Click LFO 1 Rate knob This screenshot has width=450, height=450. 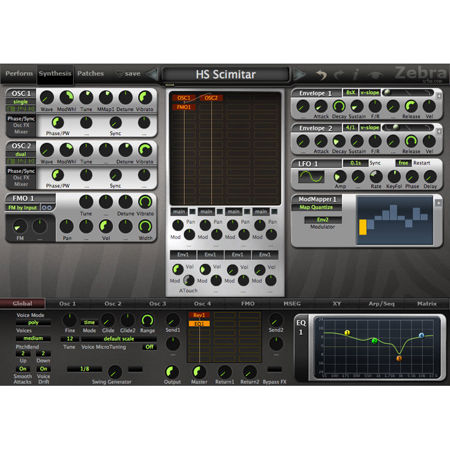376,176
